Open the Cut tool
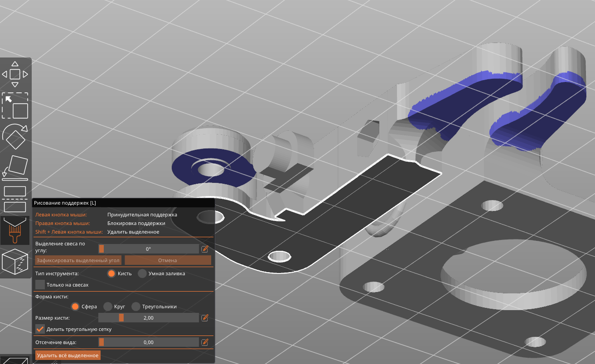The image size is (595, 364). [x=15, y=199]
